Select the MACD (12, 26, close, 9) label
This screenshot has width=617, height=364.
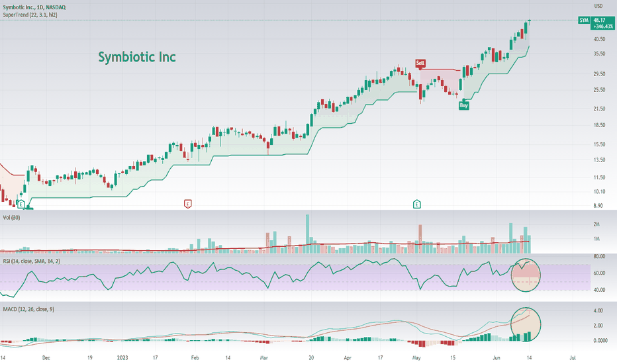(28, 309)
